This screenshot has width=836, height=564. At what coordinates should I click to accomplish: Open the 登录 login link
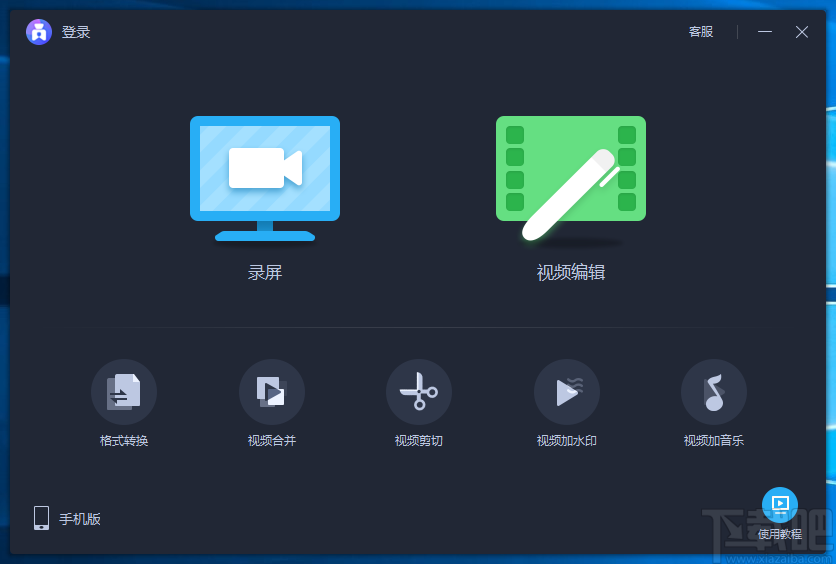pyautogui.click(x=76, y=32)
